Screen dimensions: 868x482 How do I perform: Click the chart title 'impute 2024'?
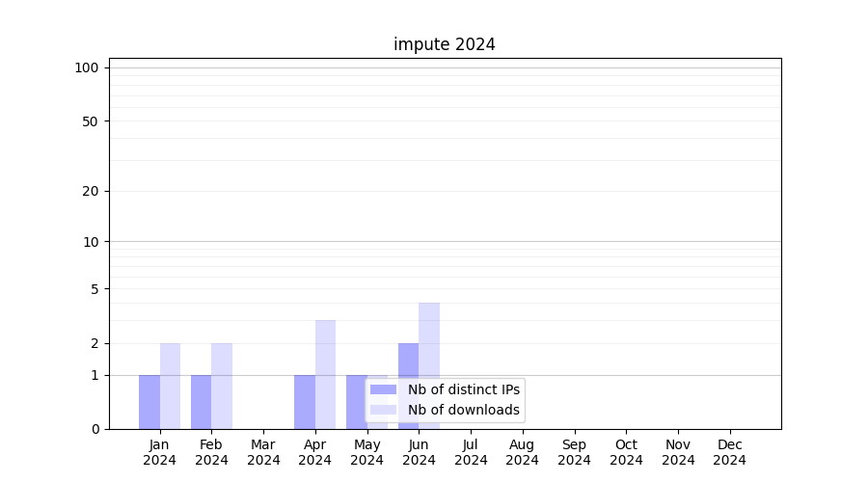[444, 44]
